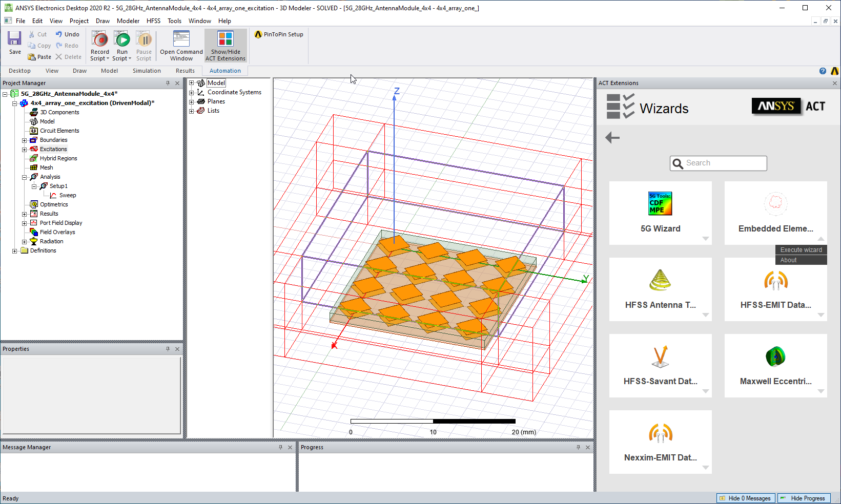This screenshot has height=504, width=841.
Task: Click About in wizard popup
Action: pos(801,260)
